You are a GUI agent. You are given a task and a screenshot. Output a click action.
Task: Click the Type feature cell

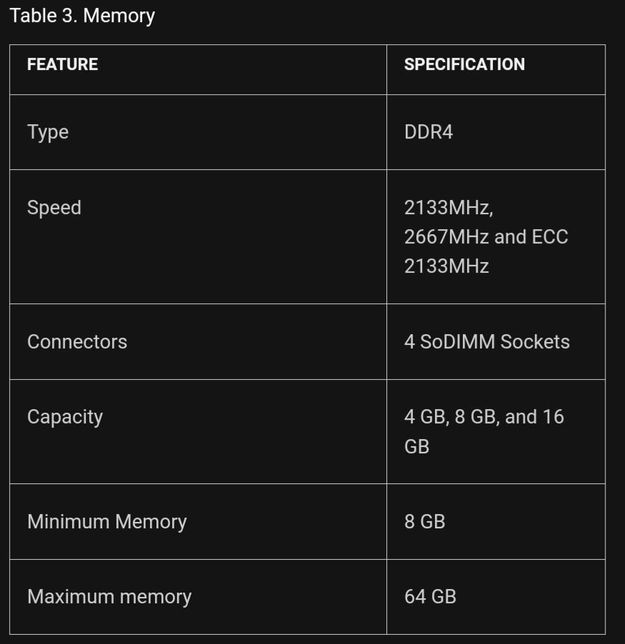(48, 132)
